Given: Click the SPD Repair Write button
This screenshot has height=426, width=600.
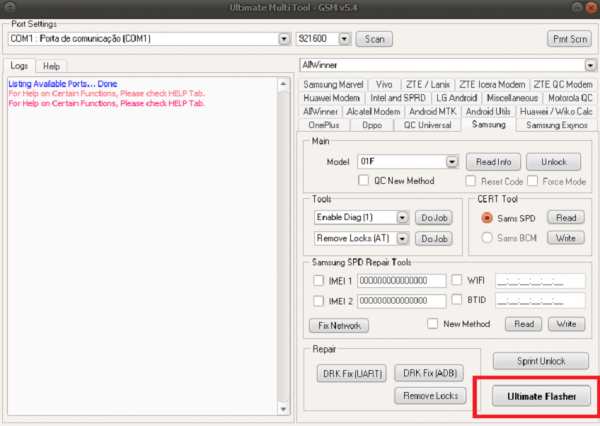Looking at the screenshot, I should (x=566, y=324).
